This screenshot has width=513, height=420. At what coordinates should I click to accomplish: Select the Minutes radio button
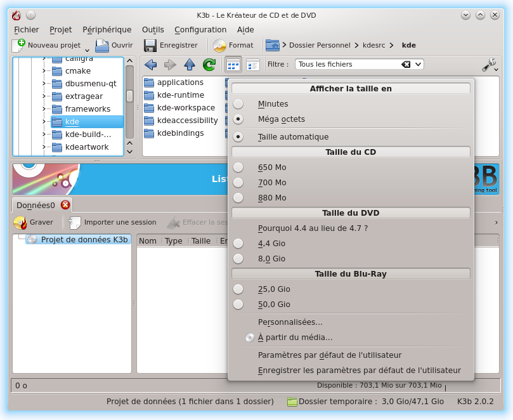pyautogui.click(x=238, y=104)
